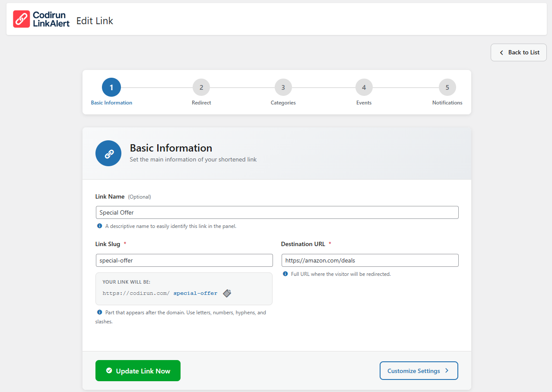Return using Back to List button

(518, 52)
